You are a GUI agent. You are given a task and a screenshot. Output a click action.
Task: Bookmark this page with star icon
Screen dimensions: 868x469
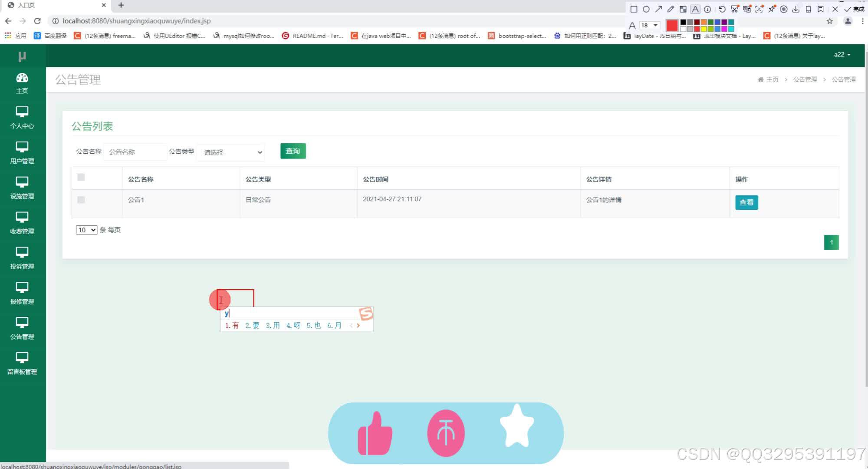pyautogui.click(x=829, y=21)
